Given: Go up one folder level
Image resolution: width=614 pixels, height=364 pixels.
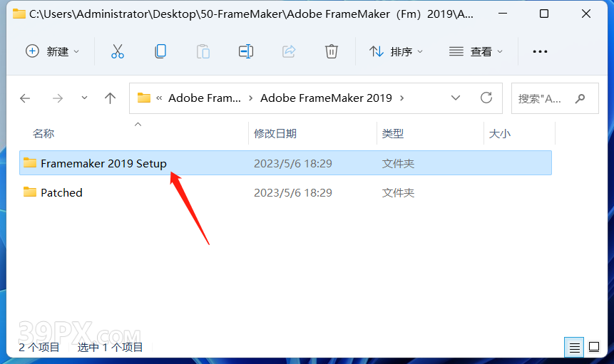Looking at the screenshot, I should [110, 98].
